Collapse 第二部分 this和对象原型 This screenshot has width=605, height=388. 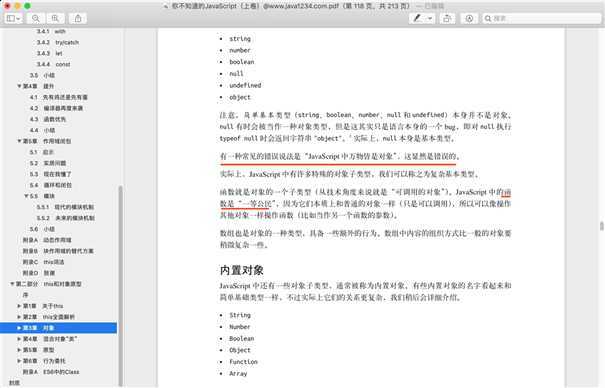(x=12, y=284)
